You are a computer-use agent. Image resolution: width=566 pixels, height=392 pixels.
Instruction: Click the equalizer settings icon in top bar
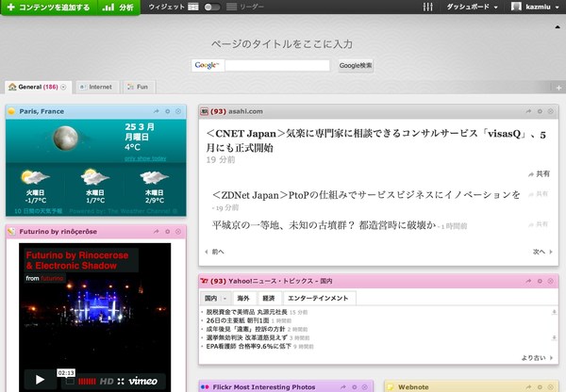(x=427, y=7)
